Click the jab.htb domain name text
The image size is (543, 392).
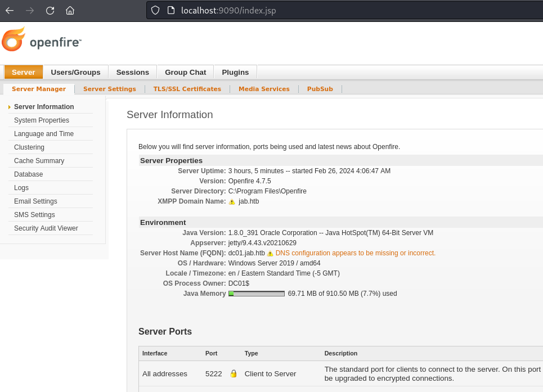click(x=249, y=201)
